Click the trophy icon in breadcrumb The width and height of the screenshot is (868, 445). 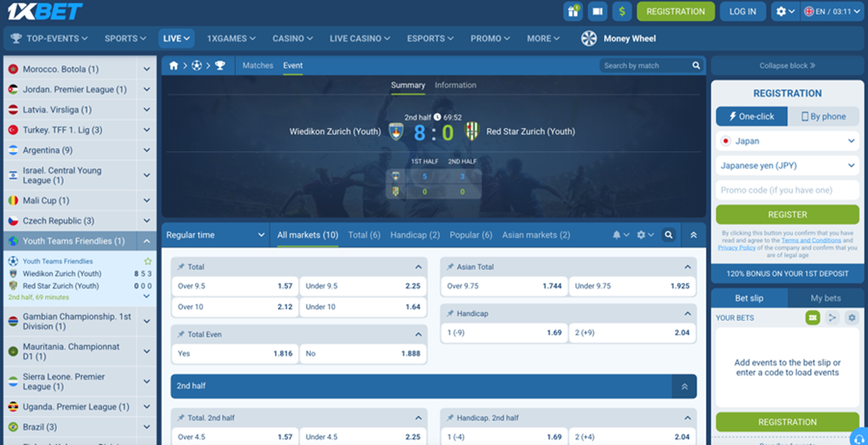pos(220,66)
